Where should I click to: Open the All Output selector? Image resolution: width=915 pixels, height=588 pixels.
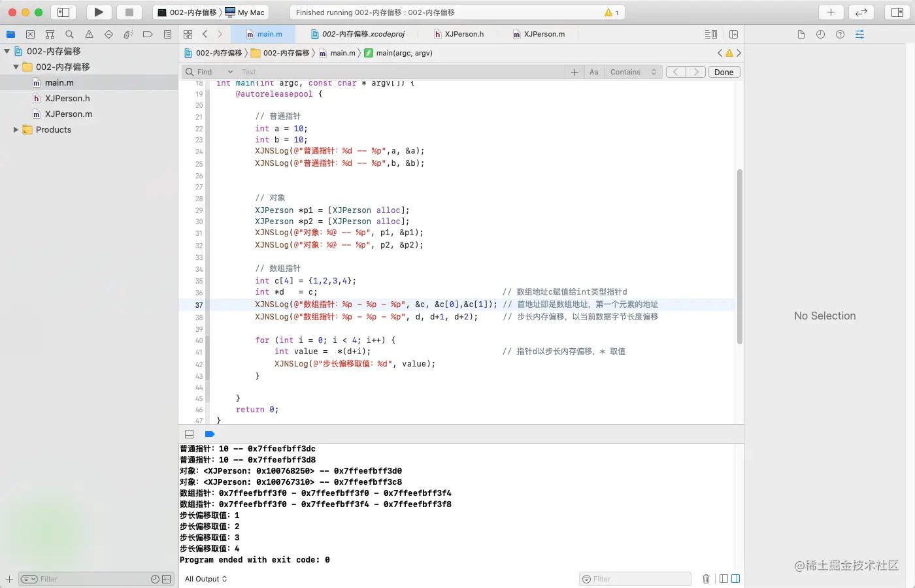(206, 579)
